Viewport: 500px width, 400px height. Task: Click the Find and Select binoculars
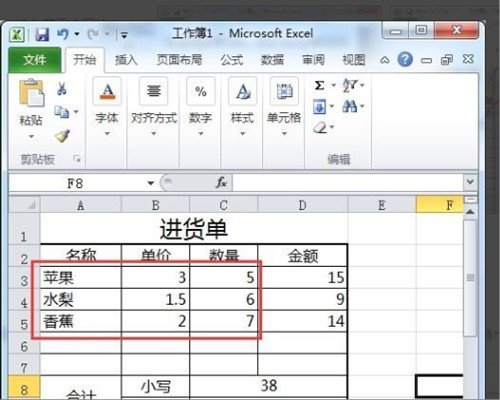tap(350, 107)
